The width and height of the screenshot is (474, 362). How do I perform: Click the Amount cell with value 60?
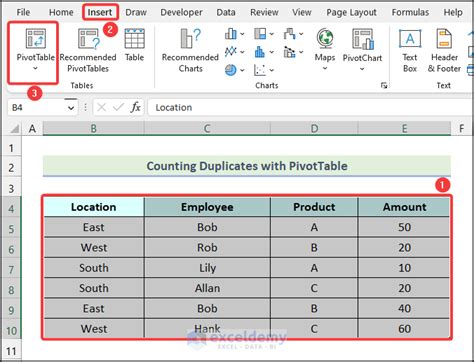[x=404, y=329]
